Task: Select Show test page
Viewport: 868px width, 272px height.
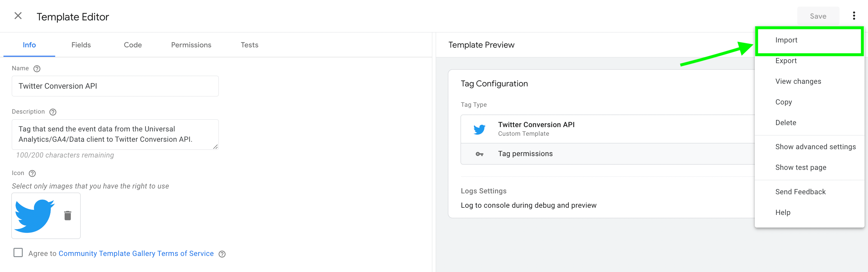Action: 809,168
